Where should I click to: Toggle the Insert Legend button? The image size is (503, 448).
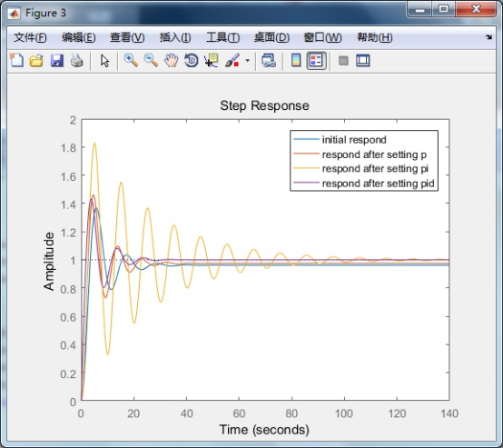coord(316,60)
